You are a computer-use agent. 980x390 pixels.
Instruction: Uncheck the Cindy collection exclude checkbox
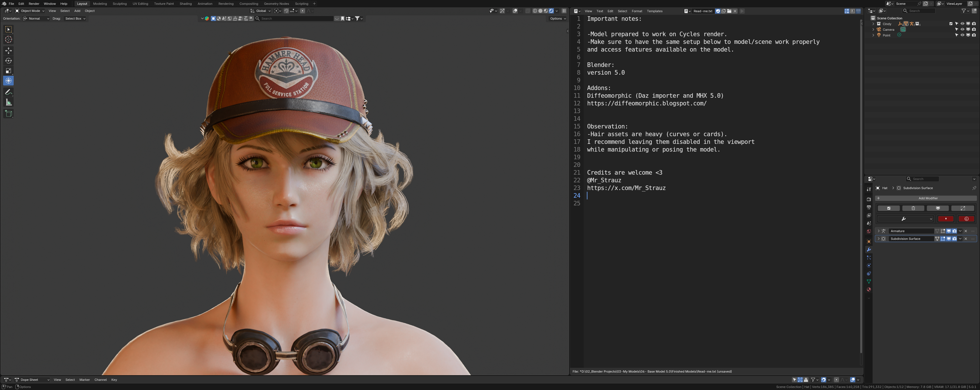tap(951, 24)
